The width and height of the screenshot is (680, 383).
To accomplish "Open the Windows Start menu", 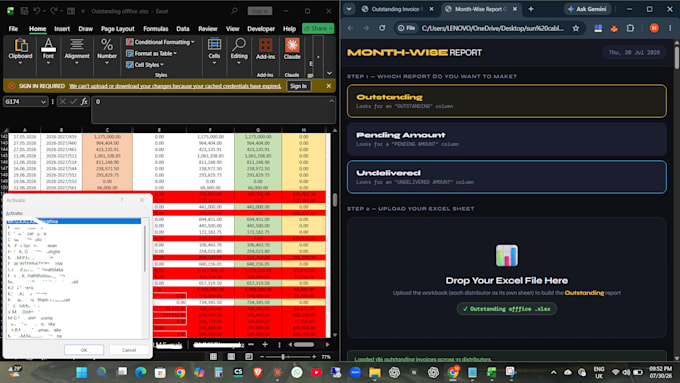I will pos(82,372).
